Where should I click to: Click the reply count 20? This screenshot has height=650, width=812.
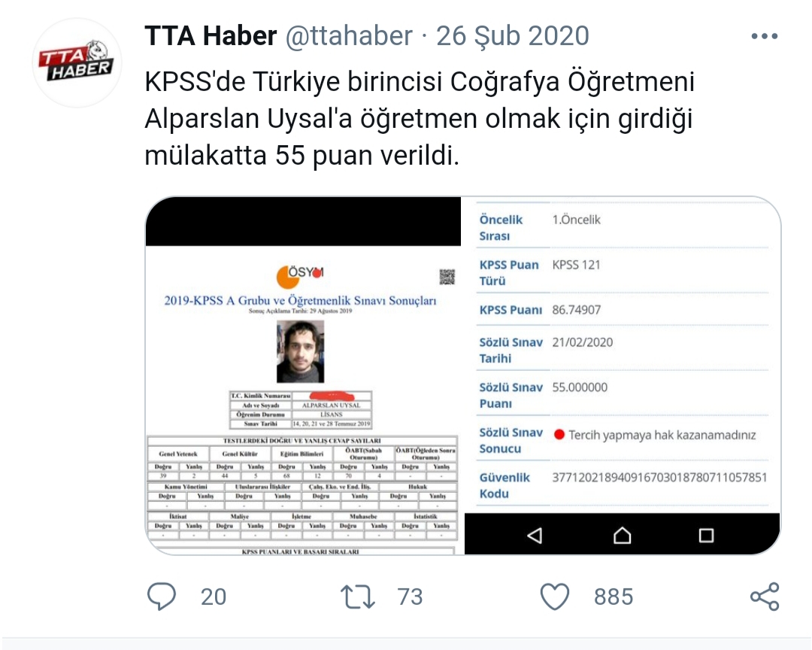[x=214, y=597]
